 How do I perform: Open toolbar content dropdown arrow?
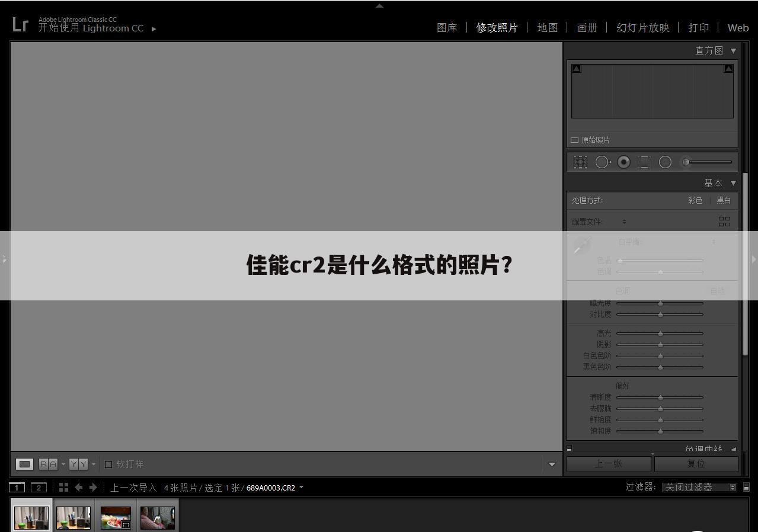pyautogui.click(x=552, y=464)
